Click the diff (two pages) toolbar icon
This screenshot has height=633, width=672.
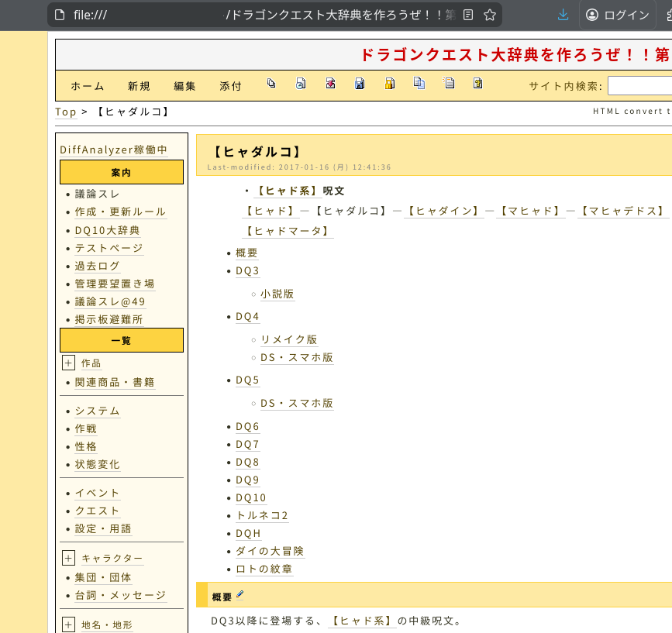[x=271, y=84]
